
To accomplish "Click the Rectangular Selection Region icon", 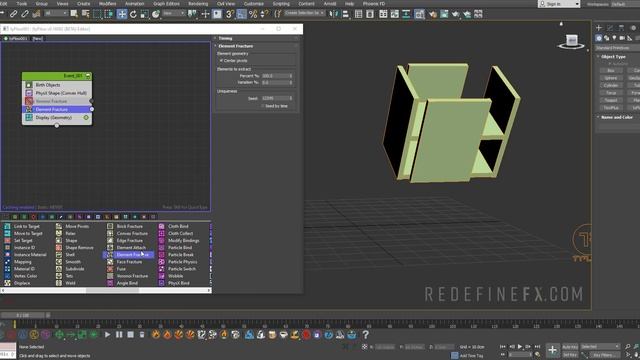I will [x=97, y=14].
